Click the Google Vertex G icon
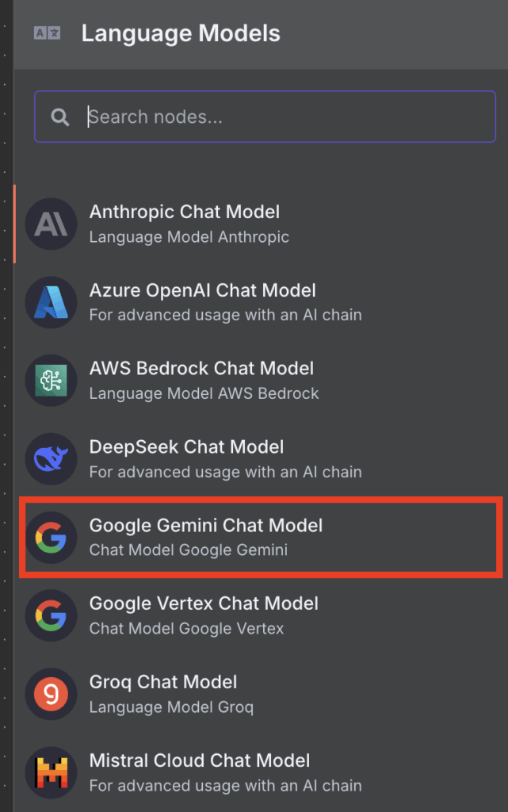508x812 pixels. pyautogui.click(x=51, y=615)
